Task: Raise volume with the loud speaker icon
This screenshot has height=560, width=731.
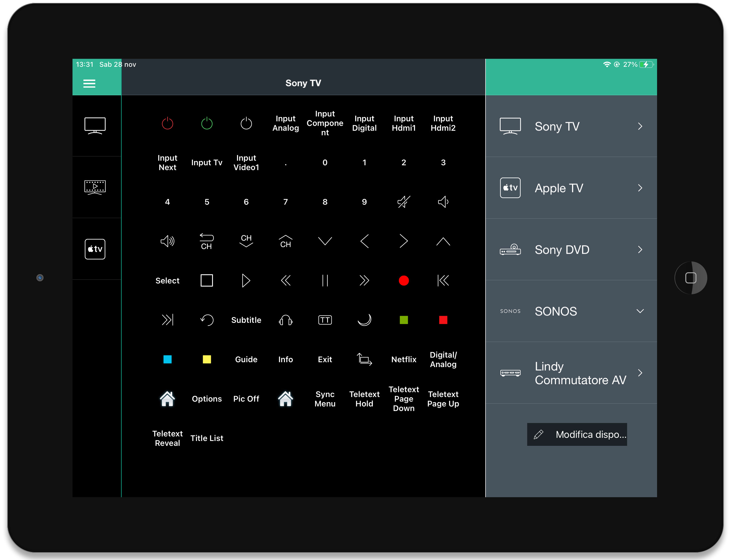Action: pyautogui.click(x=167, y=241)
